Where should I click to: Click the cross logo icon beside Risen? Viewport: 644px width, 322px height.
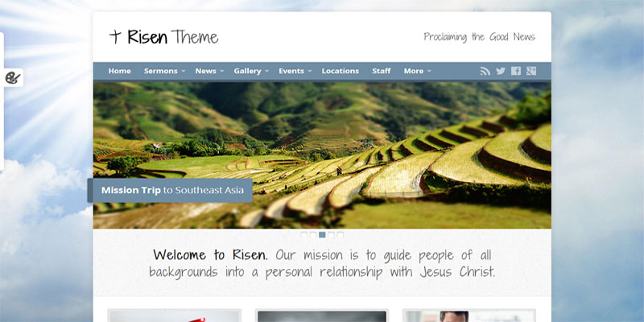click(115, 36)
